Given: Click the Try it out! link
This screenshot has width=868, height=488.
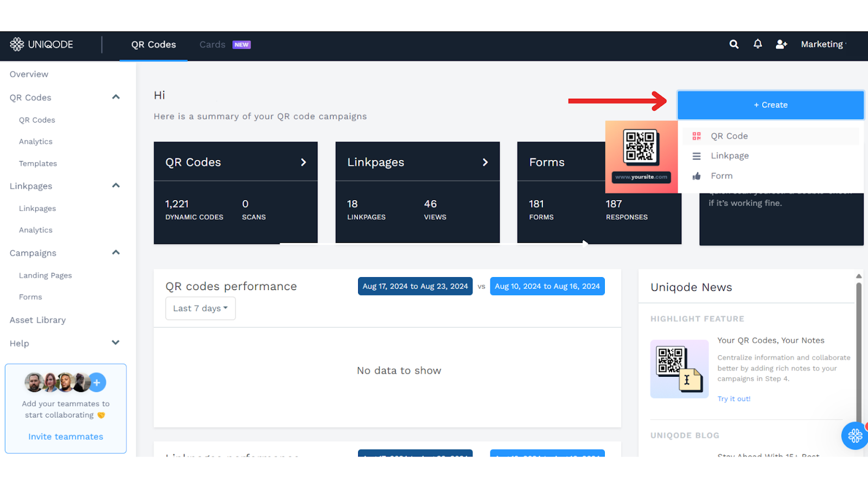Looking at the screenshot, I should [734, 399].
